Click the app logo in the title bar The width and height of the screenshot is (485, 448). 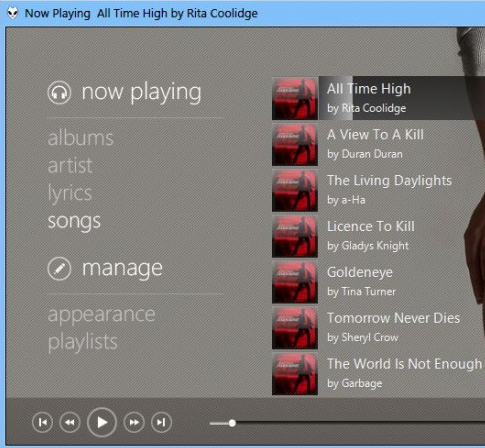tap(13, 13)
